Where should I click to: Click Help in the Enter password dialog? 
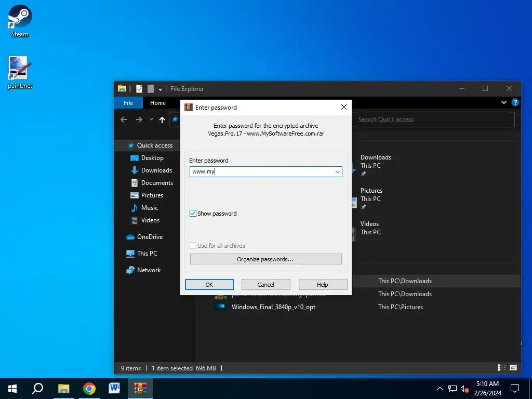(x=323, y=285)
